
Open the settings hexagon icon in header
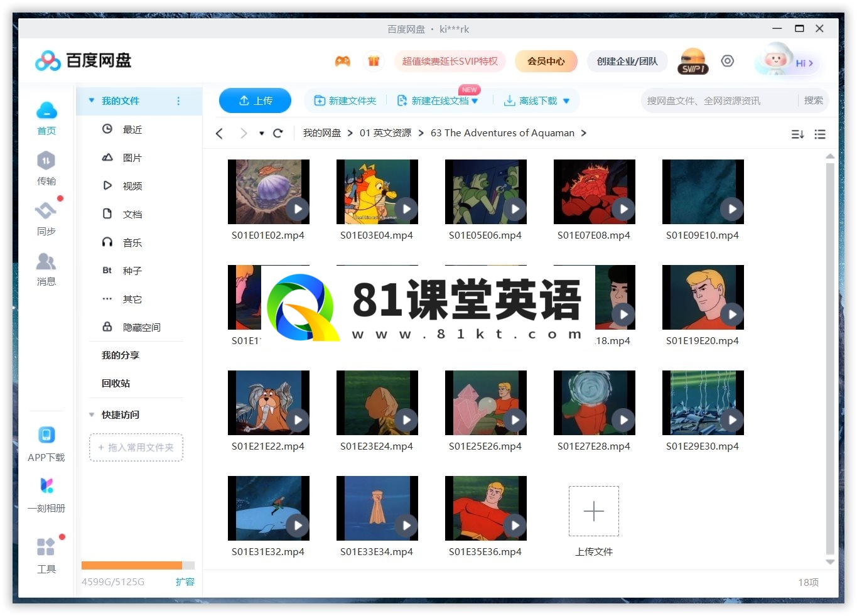(x=727, y=61)
